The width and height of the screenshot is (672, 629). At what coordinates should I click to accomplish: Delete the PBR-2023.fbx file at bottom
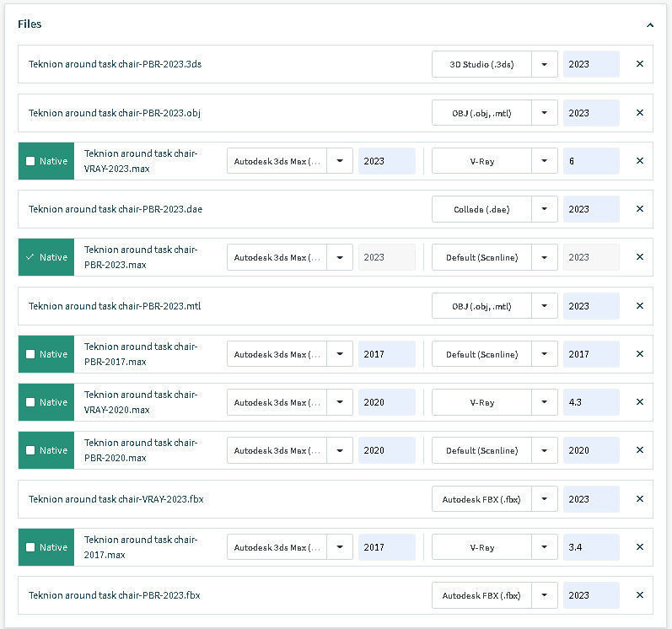pos(639,595)
